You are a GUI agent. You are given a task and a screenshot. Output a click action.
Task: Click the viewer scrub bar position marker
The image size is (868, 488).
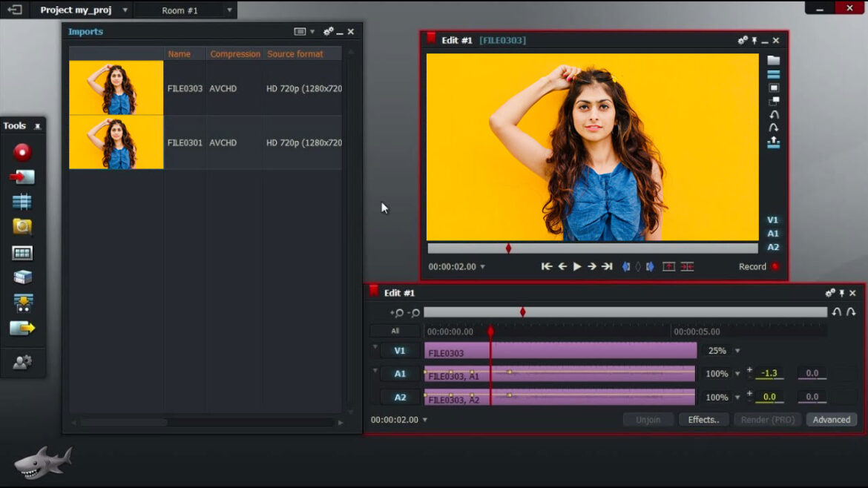point(508,248)
